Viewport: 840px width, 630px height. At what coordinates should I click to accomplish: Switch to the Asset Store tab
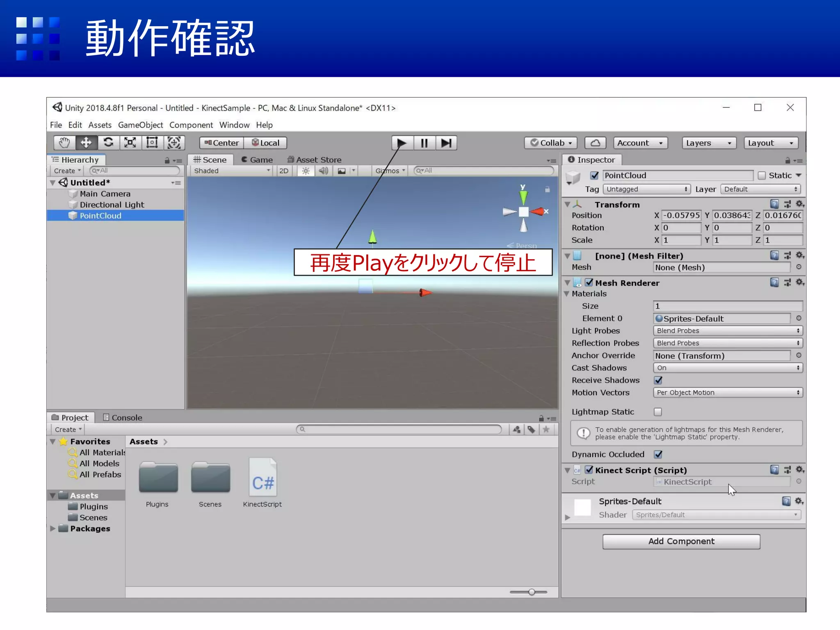coord(315,160)
